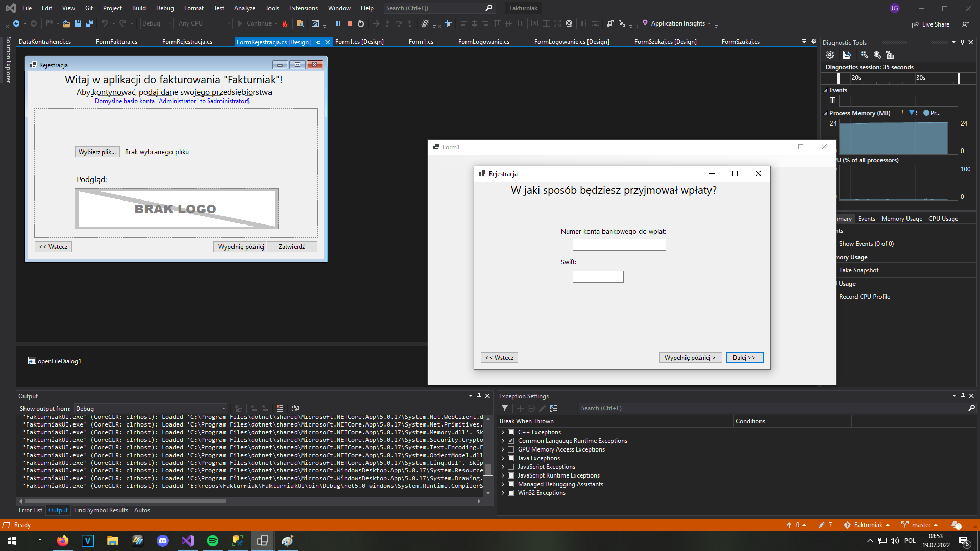Uncheck Common Language Runtime Exceptions checkbox
Screen dimensions: 980x551
pos(511,441)
